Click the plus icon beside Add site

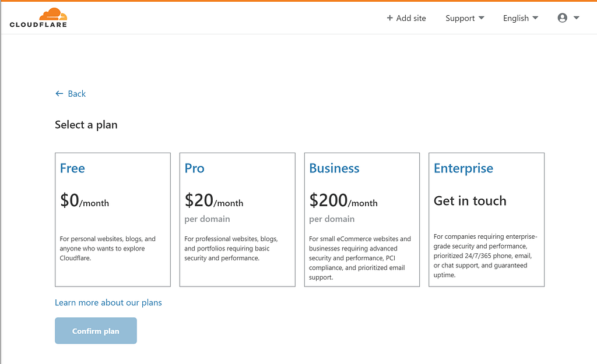[x=389, y=18]
